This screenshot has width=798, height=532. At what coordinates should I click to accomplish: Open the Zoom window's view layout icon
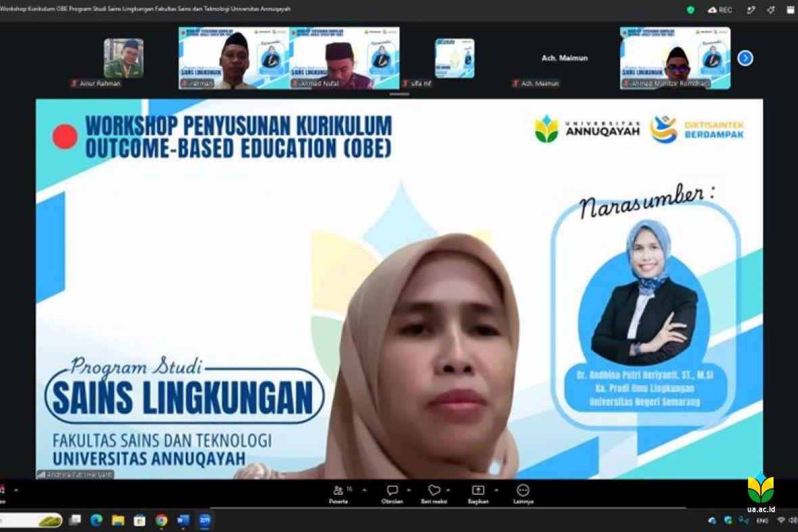(x=791, y=9)
